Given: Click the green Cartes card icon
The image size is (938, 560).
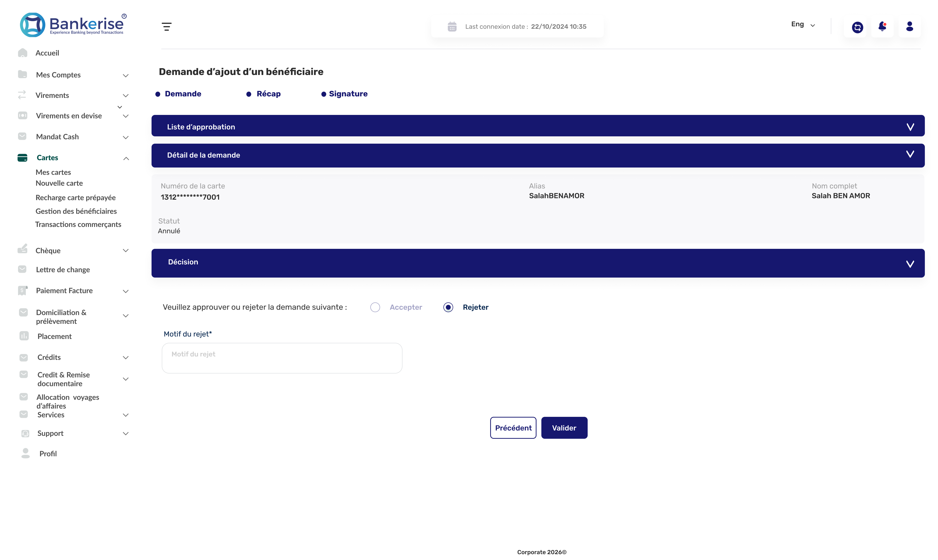Looking at the screenshot, I should coord(22,158).
